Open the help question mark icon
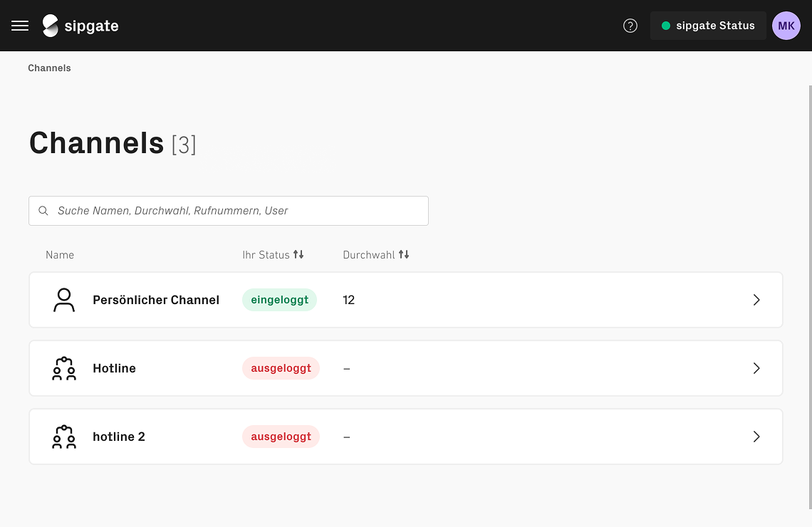The image size is (812, 527). pos(630,26)
